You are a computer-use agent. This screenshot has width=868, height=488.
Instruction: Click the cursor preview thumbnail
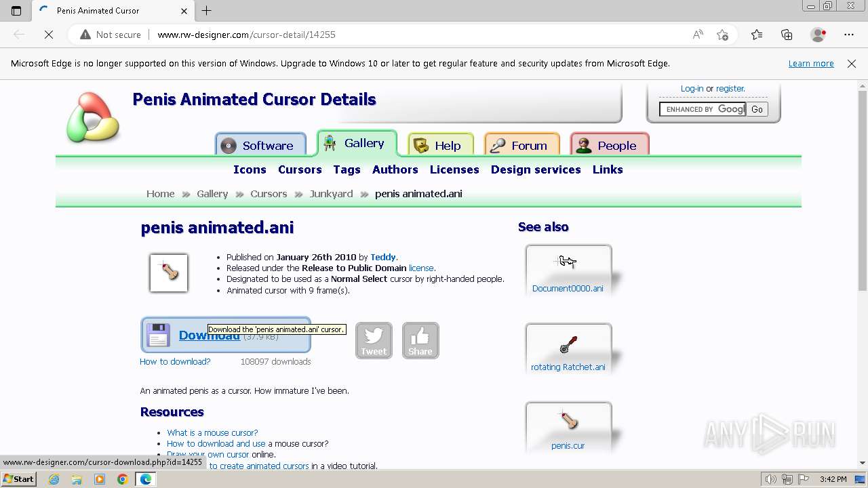coord(169,273)
